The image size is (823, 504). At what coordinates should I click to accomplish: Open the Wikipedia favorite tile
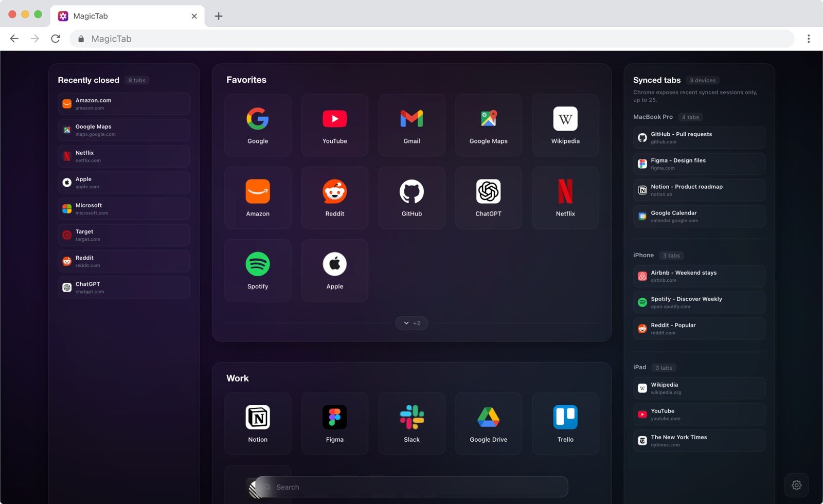click(565, 125)
